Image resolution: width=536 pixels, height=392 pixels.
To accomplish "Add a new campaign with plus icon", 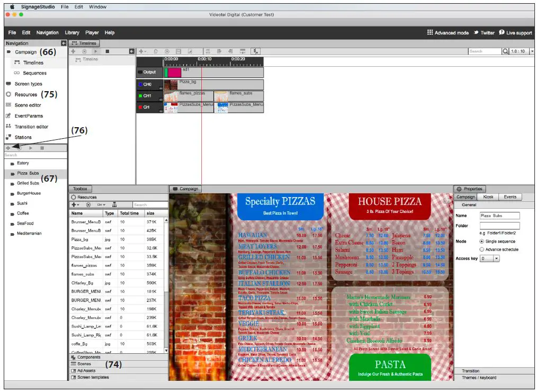I will tap(8, 148).
